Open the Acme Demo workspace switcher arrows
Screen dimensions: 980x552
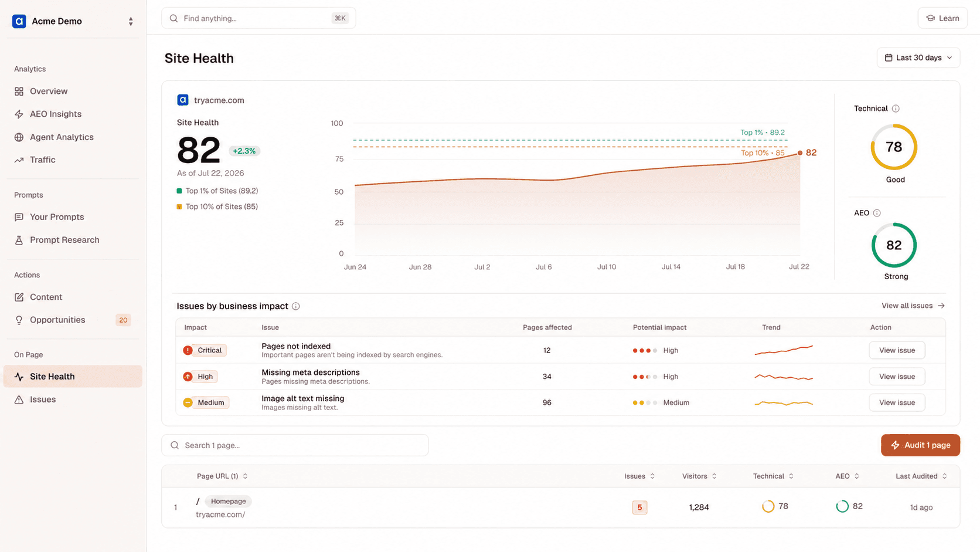(x=131, y=22)
